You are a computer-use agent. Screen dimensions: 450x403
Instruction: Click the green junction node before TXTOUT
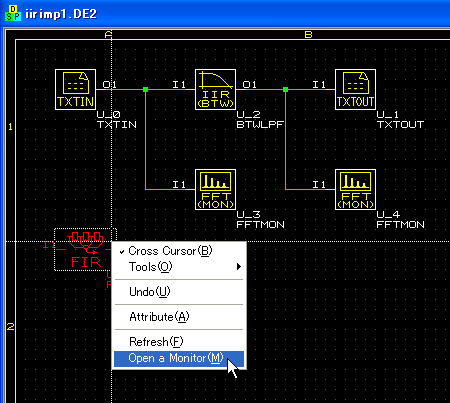coord(285,89)
